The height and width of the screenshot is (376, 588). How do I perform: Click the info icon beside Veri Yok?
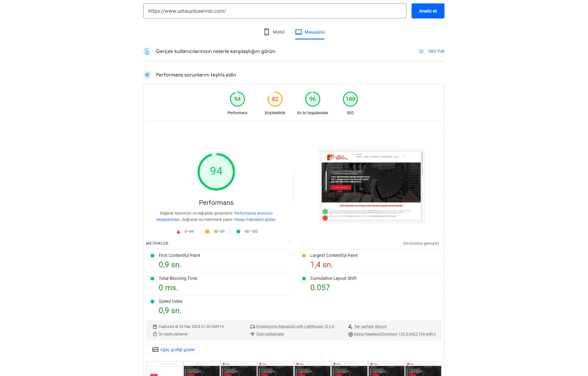coord(421,51)
